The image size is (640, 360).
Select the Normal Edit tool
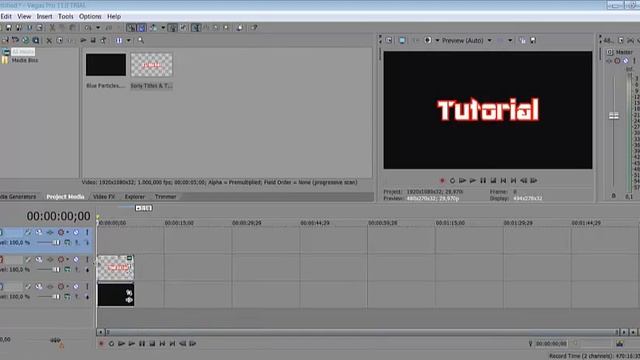click(196, 28)
